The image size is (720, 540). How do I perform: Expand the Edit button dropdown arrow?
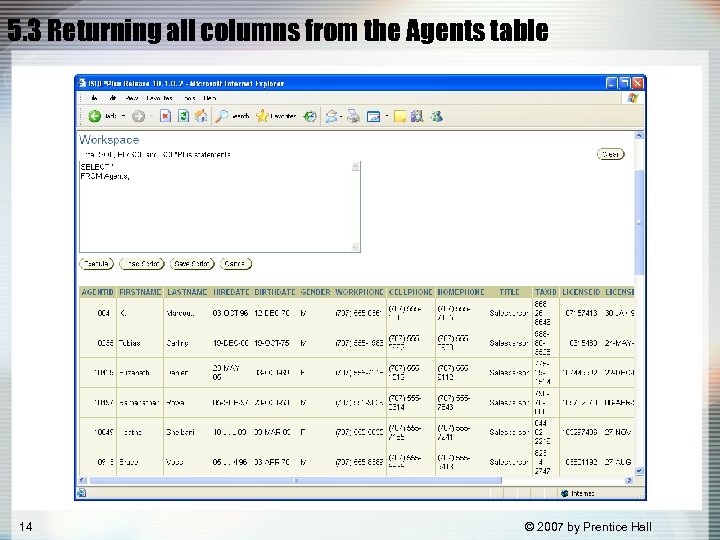click(x=387, y=116)
